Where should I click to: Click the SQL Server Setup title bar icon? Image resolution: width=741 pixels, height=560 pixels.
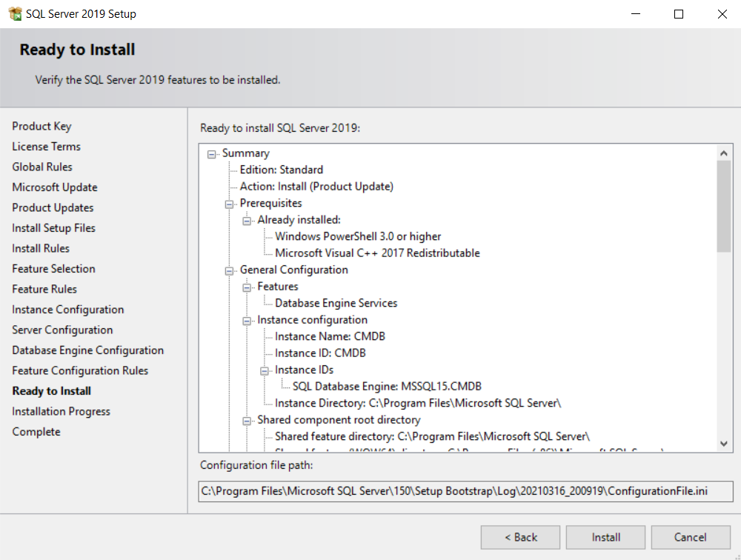click(15, 14)
